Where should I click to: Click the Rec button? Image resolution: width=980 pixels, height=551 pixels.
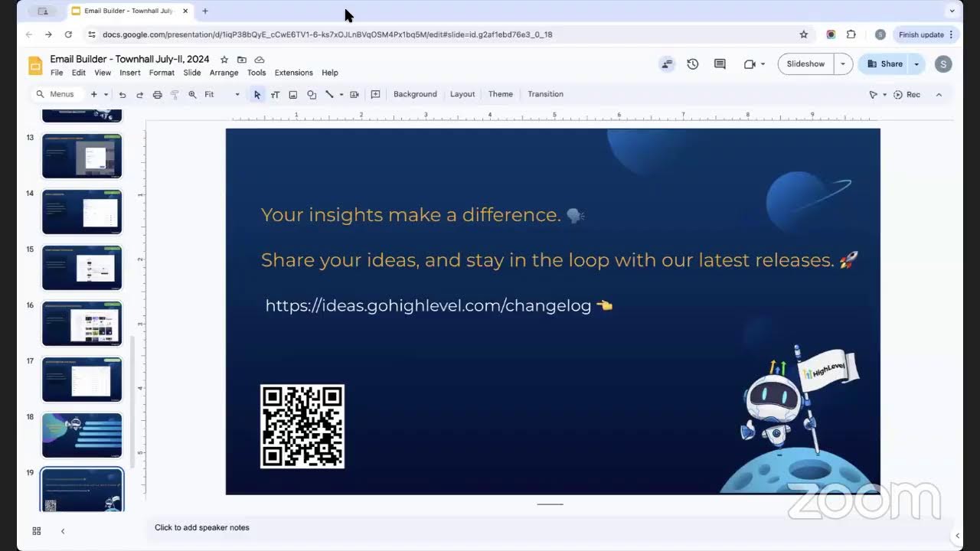(x=906, y=95)
